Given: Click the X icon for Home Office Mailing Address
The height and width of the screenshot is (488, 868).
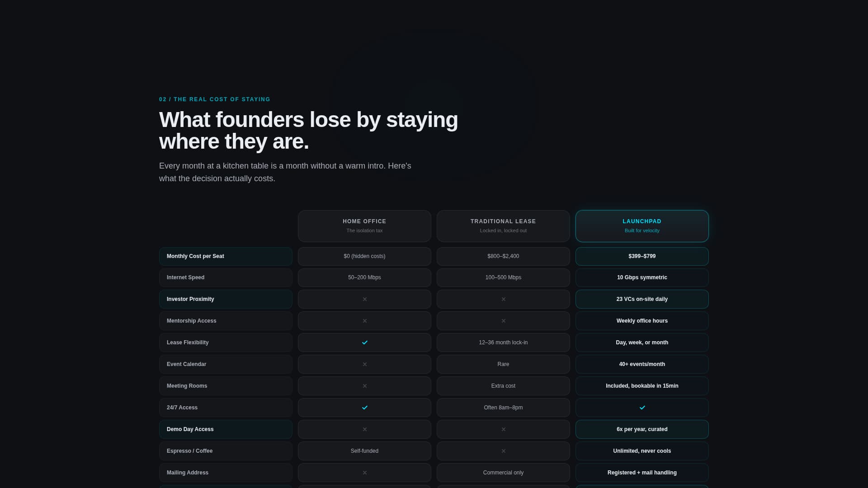Looking at the screenshot, I should (x=364, y=473).
